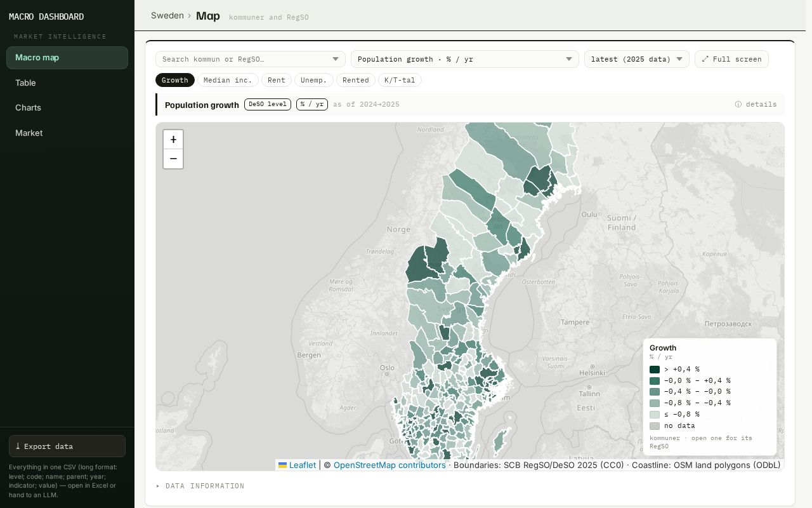Click the MACRO DASHBOARD title
This screenshot has width=812, height=508.
pos(46,17)
